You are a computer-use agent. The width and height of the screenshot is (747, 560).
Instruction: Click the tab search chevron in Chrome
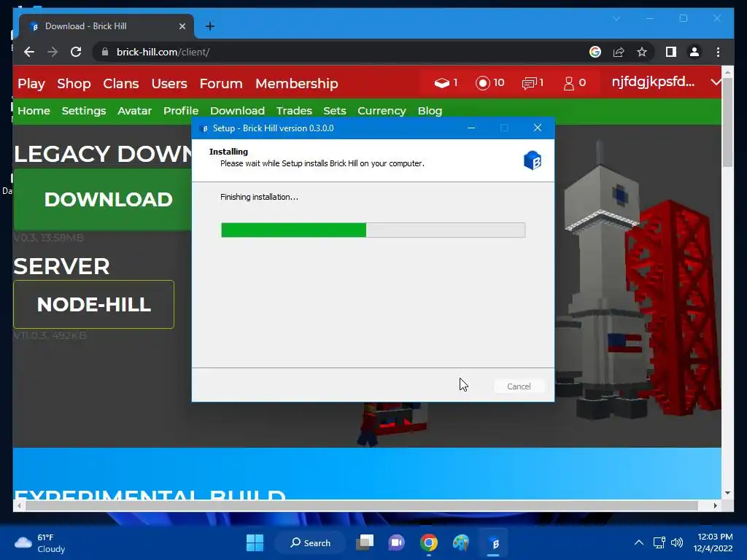click(x=616, y=18)
